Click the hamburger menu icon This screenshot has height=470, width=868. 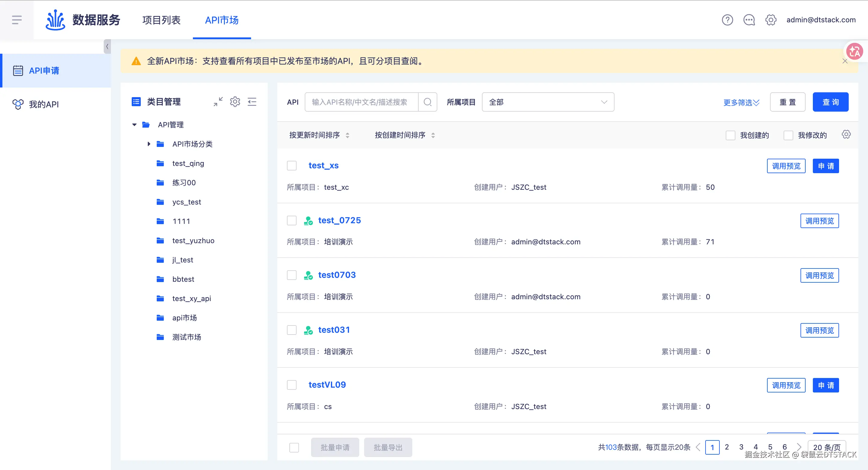coord(17,20)
